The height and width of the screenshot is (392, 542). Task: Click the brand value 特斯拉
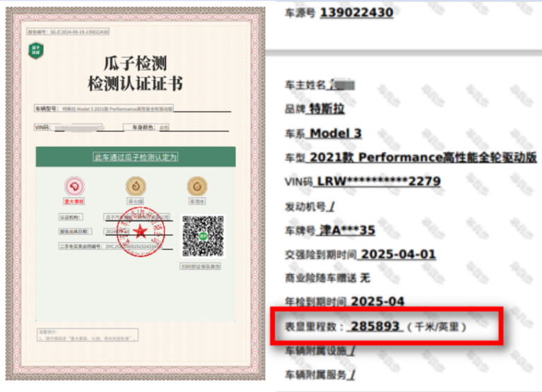(326, 109)
